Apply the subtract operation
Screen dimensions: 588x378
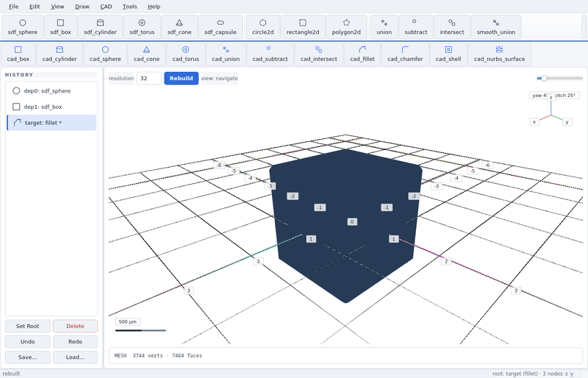tap(415, 27)
